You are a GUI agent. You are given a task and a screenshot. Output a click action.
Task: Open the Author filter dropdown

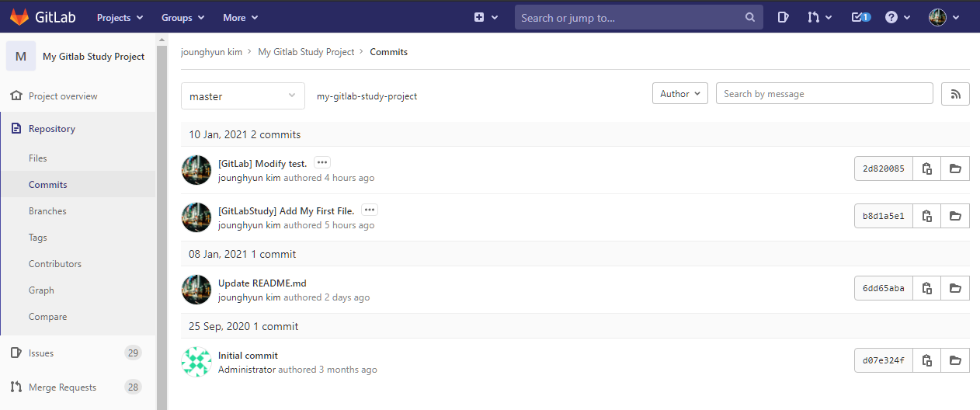point(680,94)
